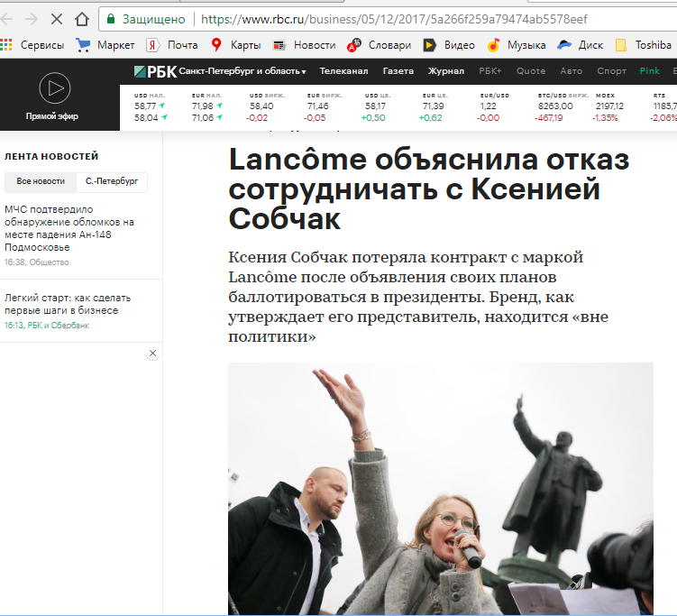
Task: Click the BTC/USD 8263,00 ticker
Action: [x=562, y=106]
